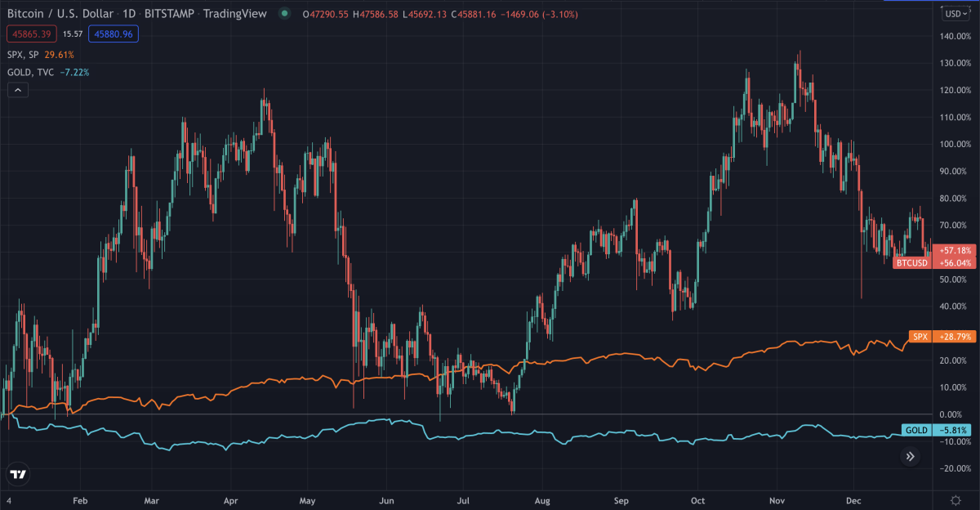
Task: Click the SPX 29.61% legend value
Action: [59, 55]
